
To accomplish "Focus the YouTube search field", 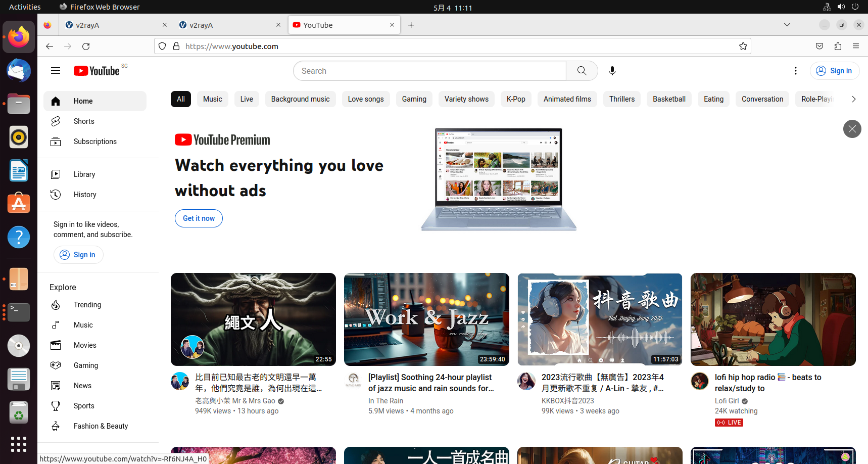I will coord(430,71).
